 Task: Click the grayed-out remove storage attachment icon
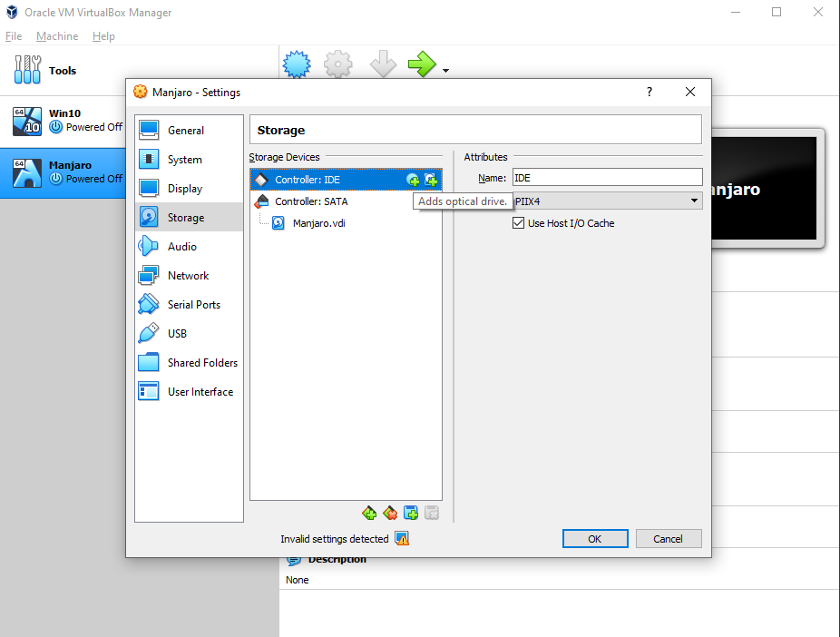[x=432, y=514]
